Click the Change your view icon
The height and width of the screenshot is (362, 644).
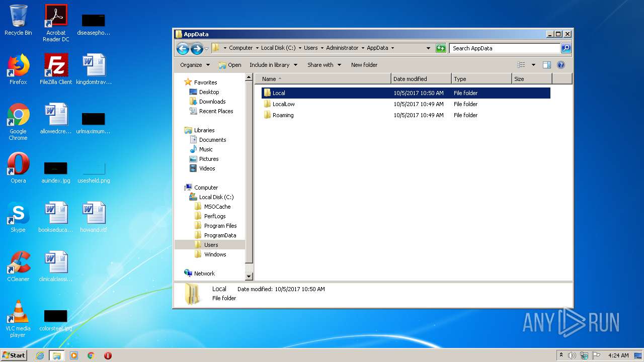521,65
